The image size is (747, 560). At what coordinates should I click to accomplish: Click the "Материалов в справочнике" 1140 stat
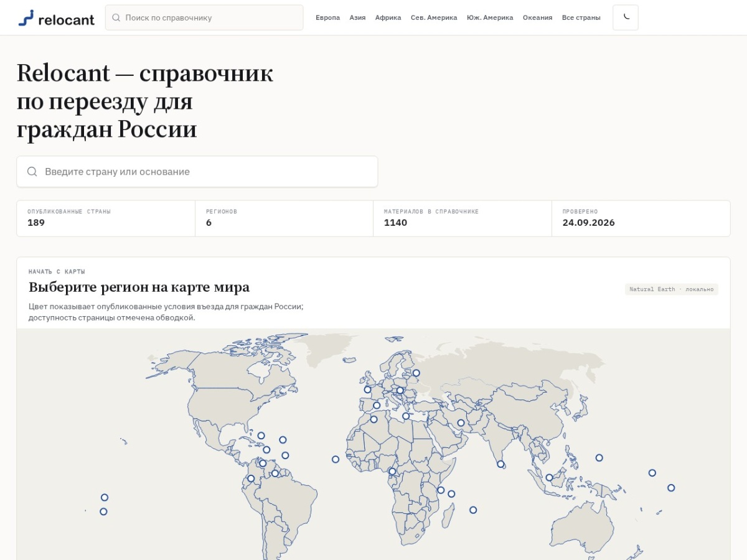pos(463,218)
